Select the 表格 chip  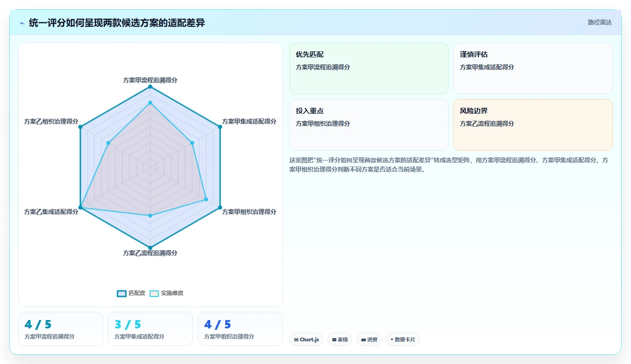[340, 339]
